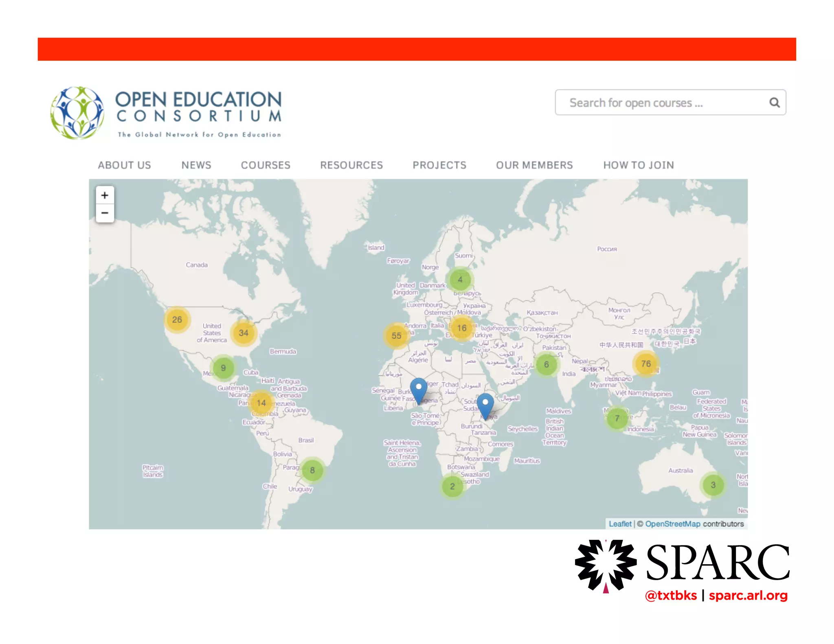Click the map zoom out minus button
The image size is (834, 644).
click(105, 213)
